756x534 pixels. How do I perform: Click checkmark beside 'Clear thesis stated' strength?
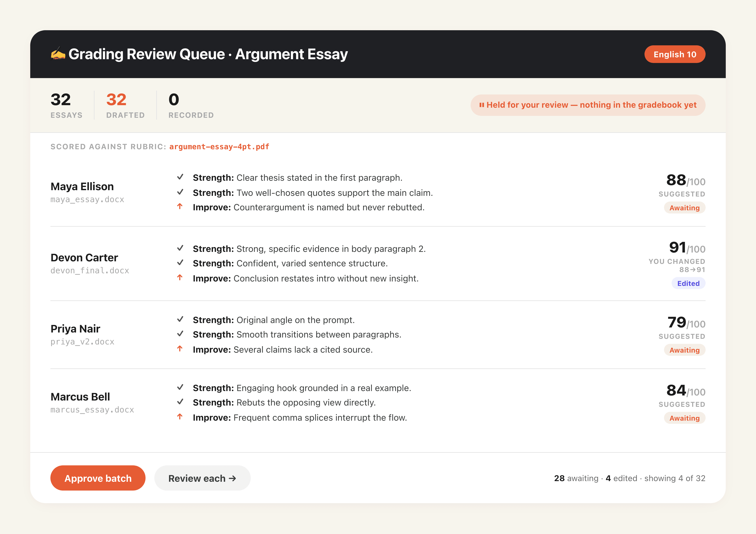180,177
